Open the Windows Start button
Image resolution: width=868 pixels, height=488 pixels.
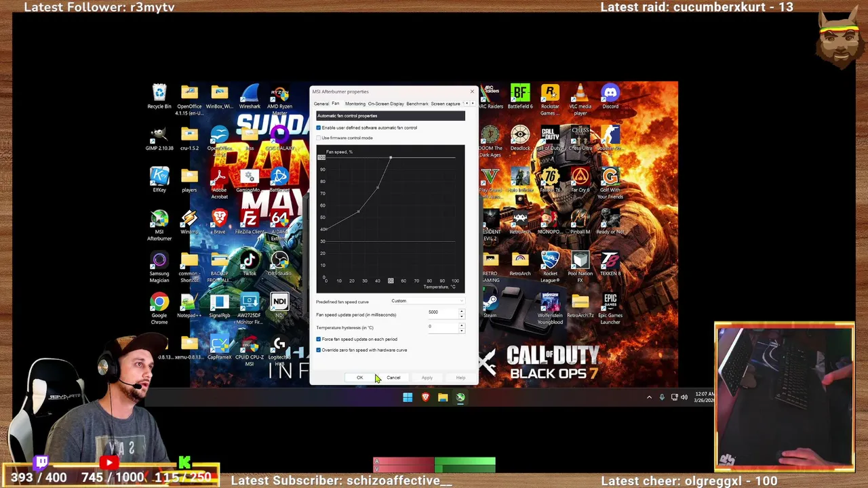tap(408, 397)
